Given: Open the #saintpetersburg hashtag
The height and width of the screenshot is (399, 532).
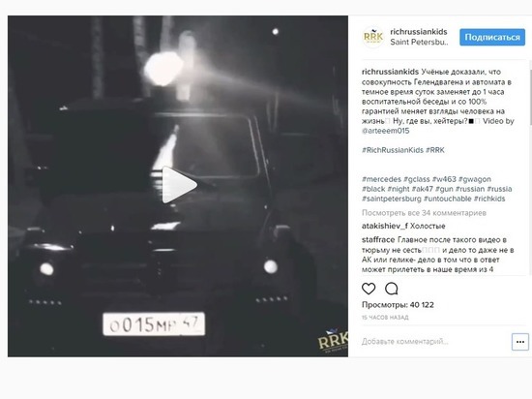Looking at the screenshot, I should tap(391, 199).
